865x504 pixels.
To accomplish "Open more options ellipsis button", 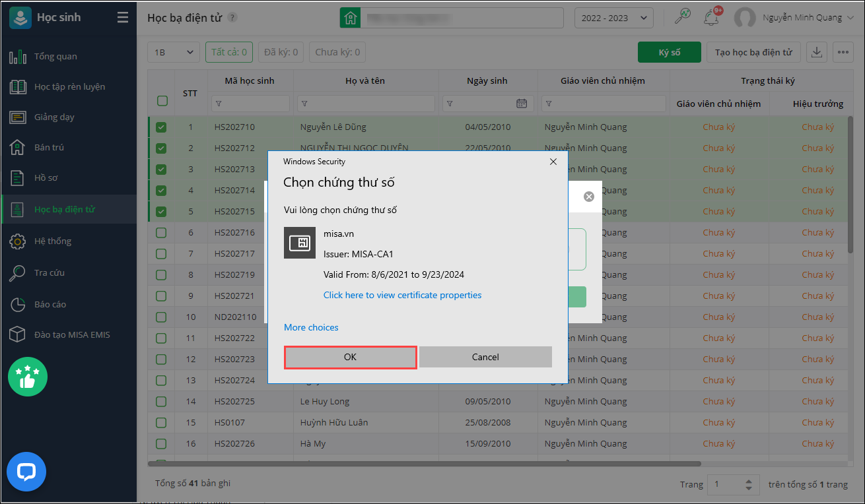I will (843, 52).
